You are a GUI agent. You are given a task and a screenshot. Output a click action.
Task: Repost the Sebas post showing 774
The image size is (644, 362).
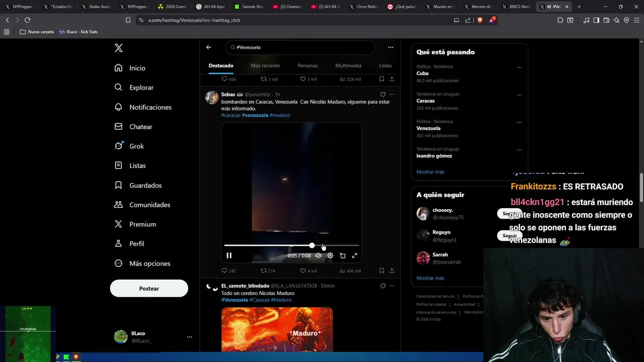pyautogui.click(x=268, y=270)
